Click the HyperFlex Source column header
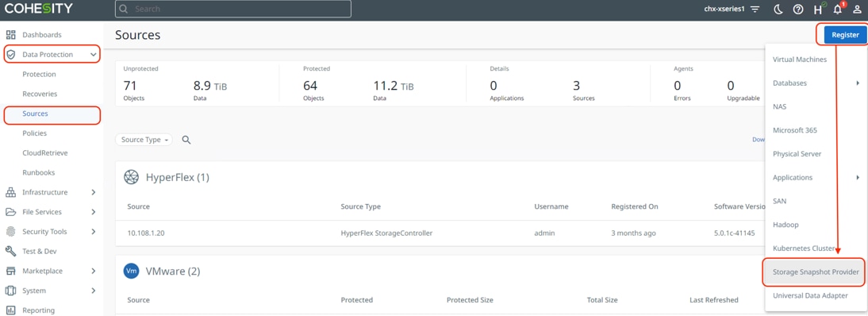Screen dimensions: 868x316 coord(138,206)
